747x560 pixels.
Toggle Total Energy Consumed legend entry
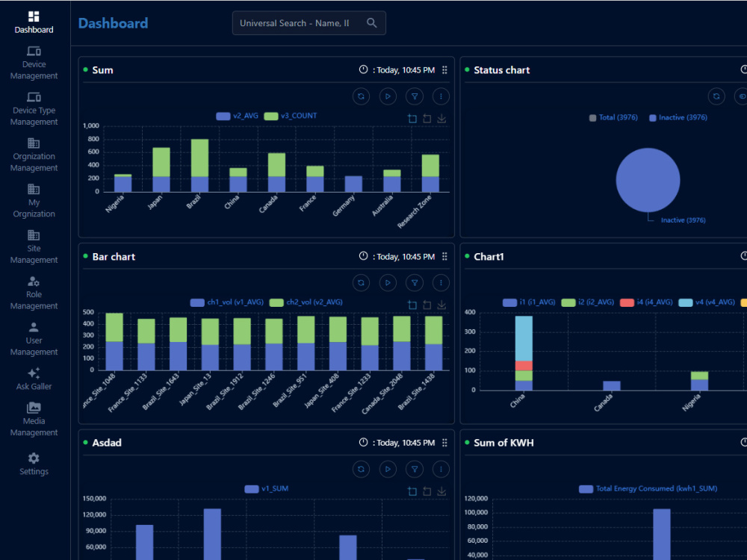(648, 488)
